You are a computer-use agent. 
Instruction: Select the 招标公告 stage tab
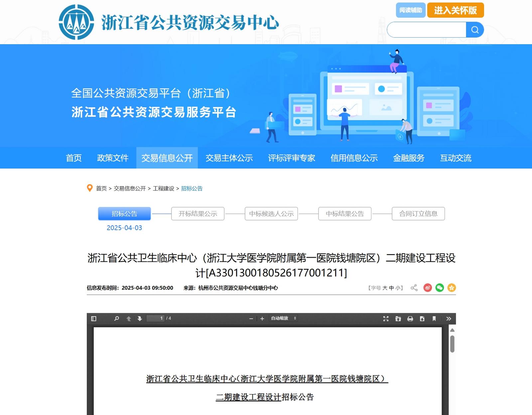[124, 213]
